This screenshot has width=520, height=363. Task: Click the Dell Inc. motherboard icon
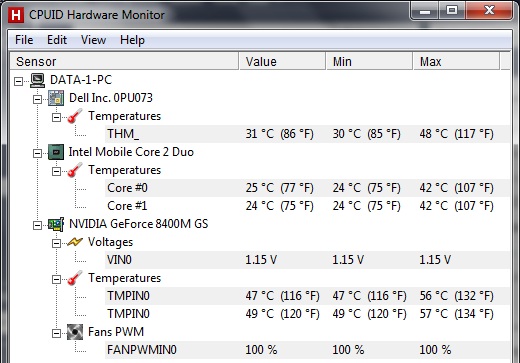tap(56, 98)
